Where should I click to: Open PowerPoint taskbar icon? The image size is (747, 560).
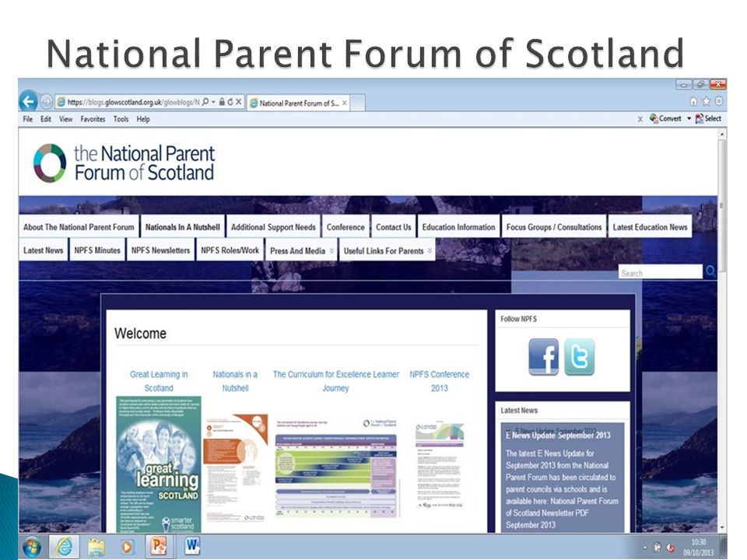click(x=158, y=546)
